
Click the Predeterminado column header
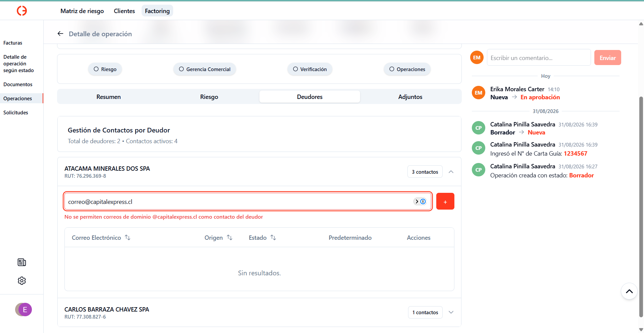(x=350, y=237)
